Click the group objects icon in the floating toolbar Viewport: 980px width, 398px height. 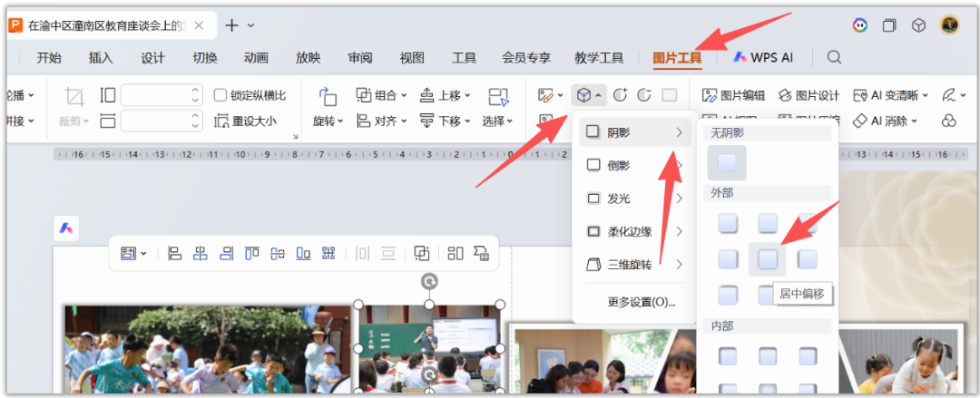(x=423, y=253)
